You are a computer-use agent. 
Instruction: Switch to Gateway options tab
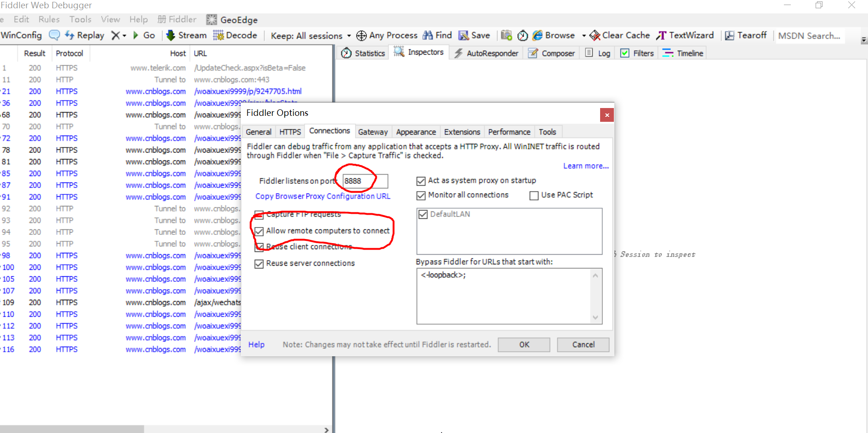pyautogui.click(x=373, y=132)
